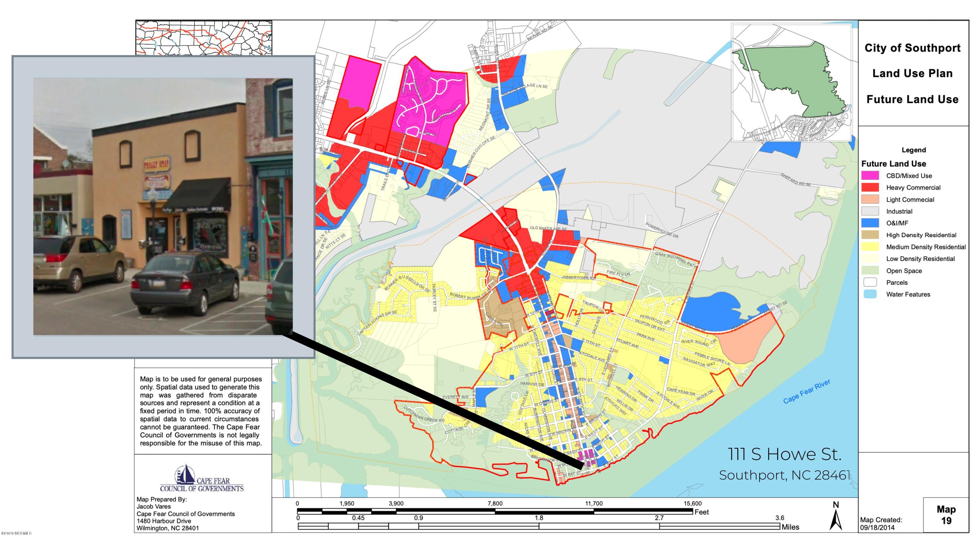Click the 'Southport, NC 28461' text
Screen dimensions: 980x551
click(x=784, y=475)
